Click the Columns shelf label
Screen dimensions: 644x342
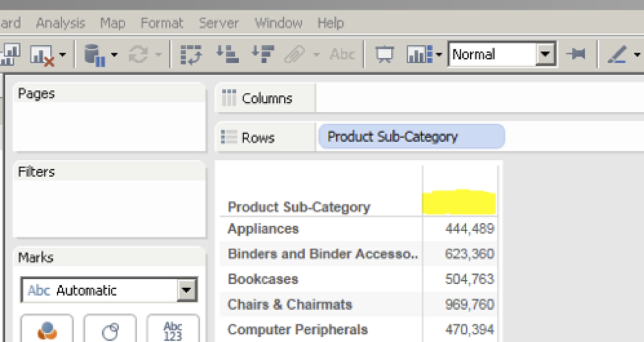267,99
